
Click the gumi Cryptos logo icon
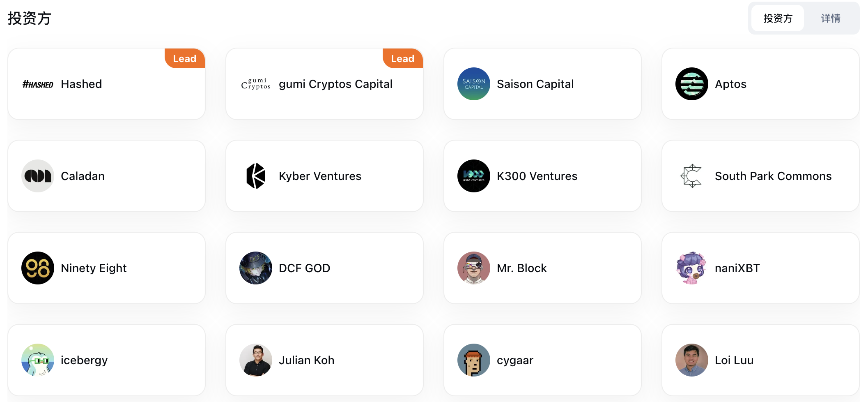(256, 84)
